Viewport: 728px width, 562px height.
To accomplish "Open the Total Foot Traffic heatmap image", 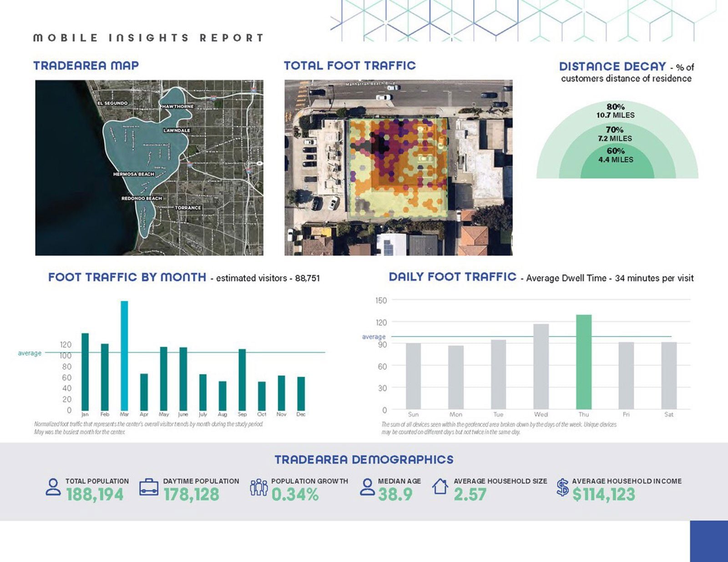I will pos(398,168).
